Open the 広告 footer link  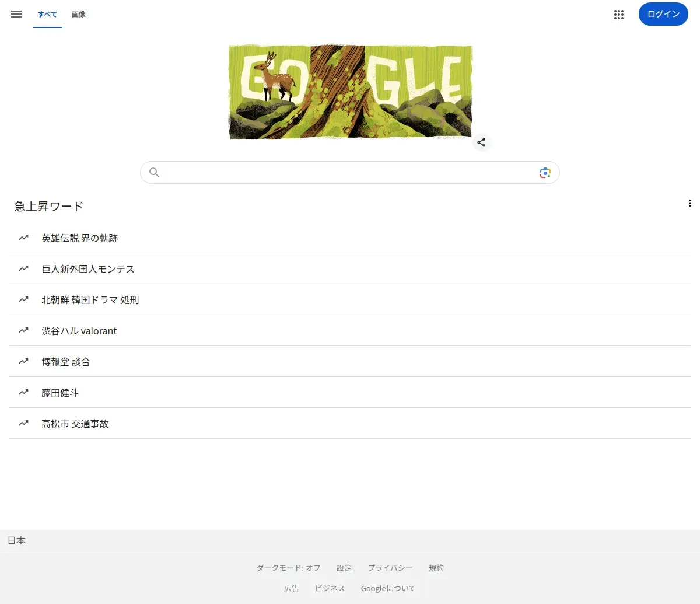click(x=292, y=588)
